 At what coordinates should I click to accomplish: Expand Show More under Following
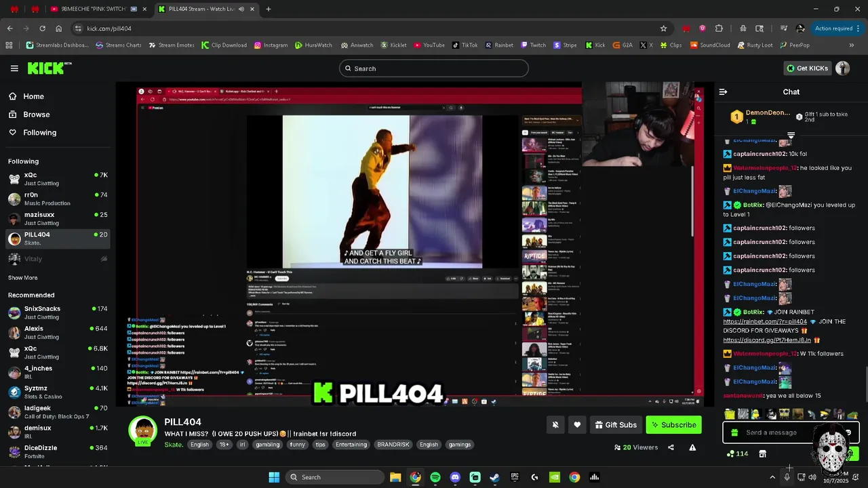[22, 278]
